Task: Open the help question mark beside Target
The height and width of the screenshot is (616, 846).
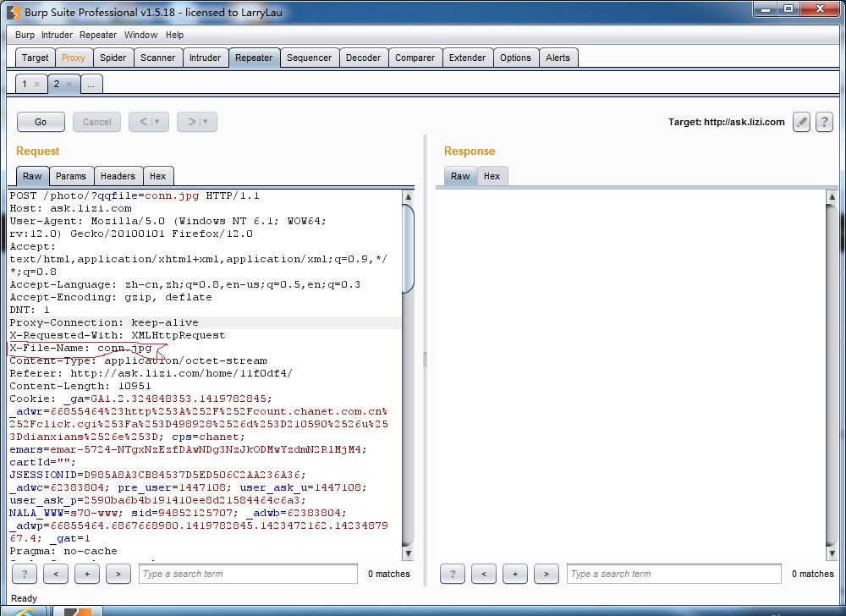Action: (824, 122)
